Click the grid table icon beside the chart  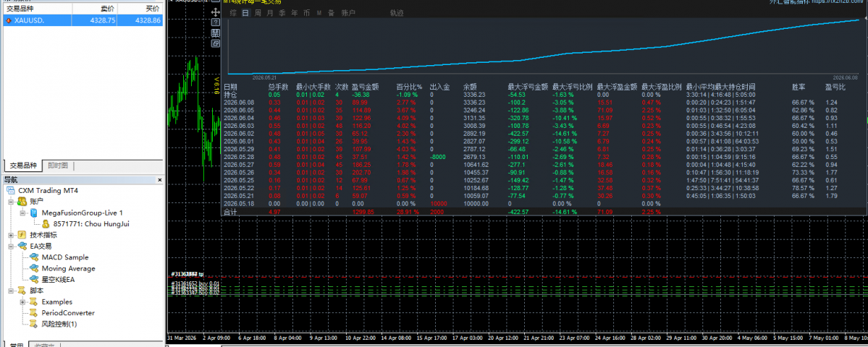[215, 33]
